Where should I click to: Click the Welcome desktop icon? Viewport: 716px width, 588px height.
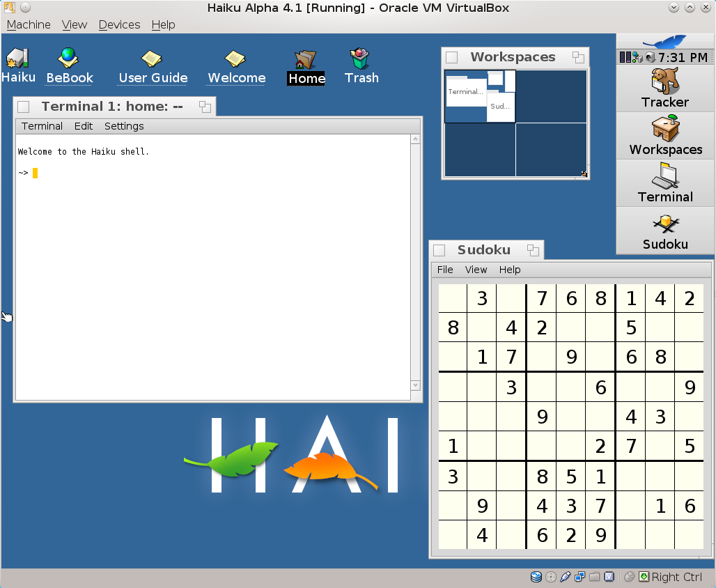coord(236,59)
